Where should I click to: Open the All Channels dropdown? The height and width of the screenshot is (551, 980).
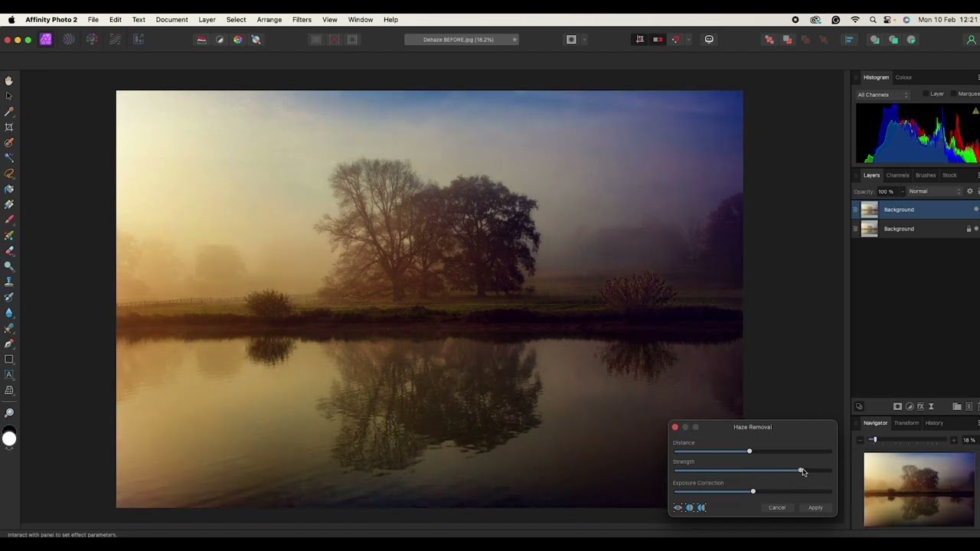click(x=883, y=95)
